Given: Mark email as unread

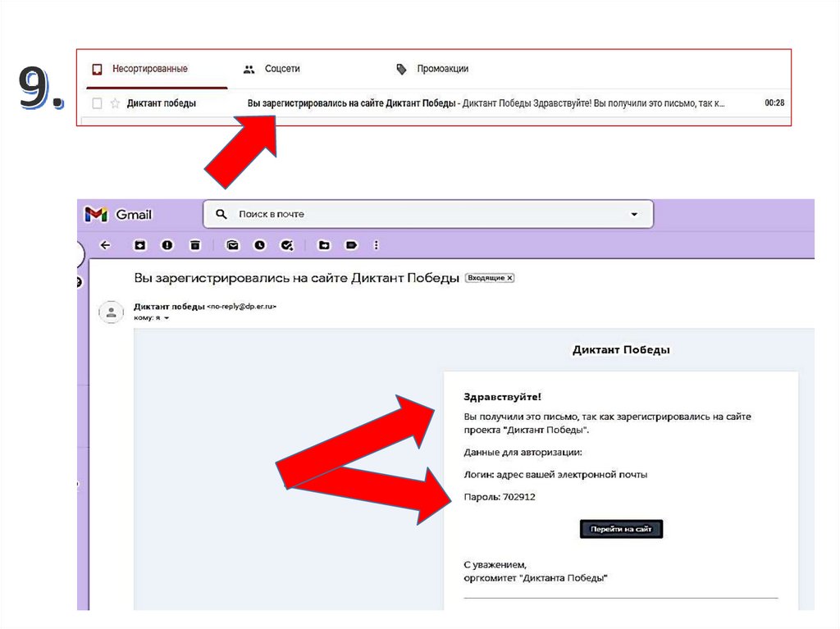Looking at the screenshot, I should (x=232, y=245).
